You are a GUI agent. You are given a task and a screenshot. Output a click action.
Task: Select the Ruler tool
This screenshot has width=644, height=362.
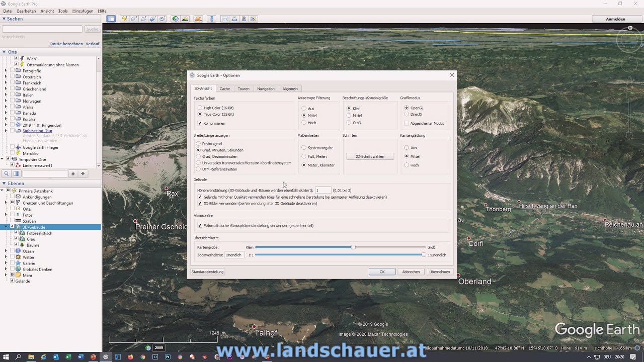click(x=212, y=19)
